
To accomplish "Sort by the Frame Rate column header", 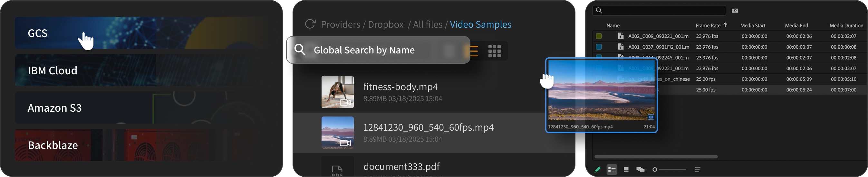I will pyautogui.click(x=708, y=25).
